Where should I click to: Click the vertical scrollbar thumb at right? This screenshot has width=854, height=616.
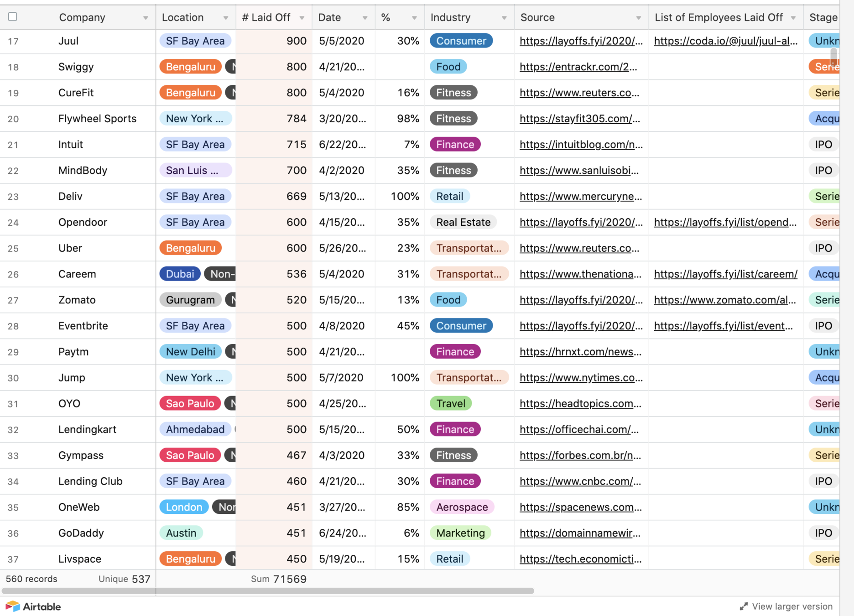tap(833, 57)
